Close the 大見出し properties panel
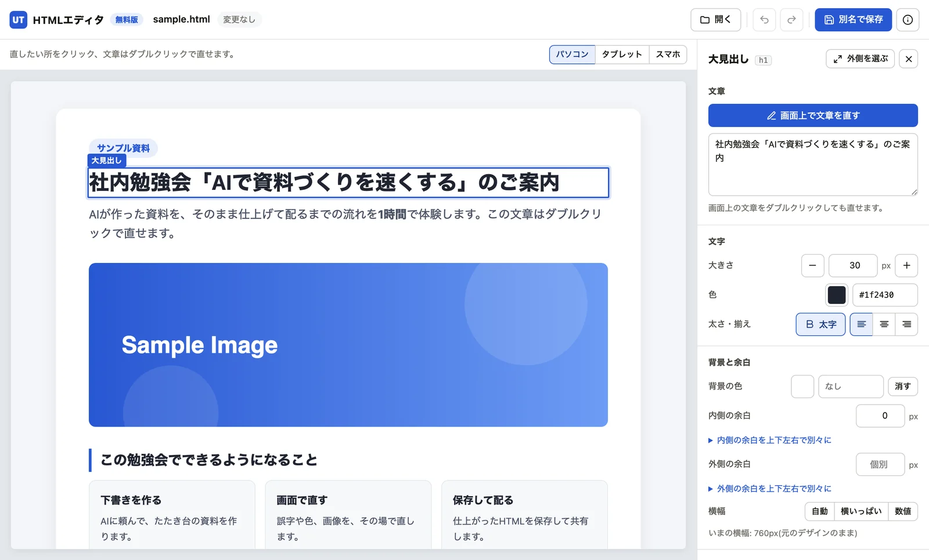929x560 pixels. pos(909,59)
